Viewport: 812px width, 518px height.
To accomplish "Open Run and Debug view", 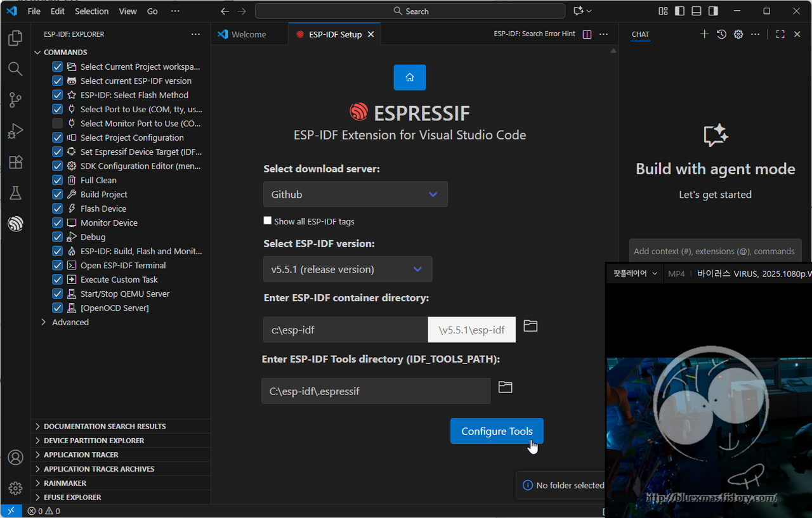I will pyautogui.click(x=15, y=131).
